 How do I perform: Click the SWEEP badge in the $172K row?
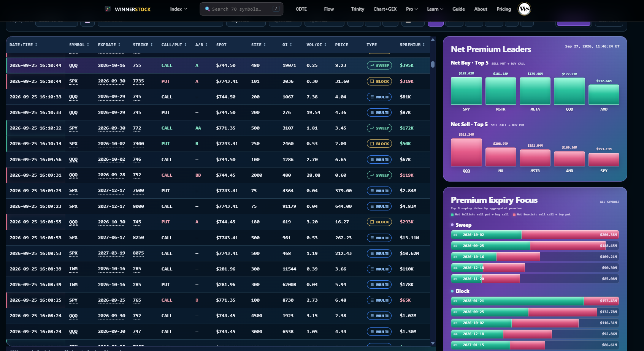[379, 128]
